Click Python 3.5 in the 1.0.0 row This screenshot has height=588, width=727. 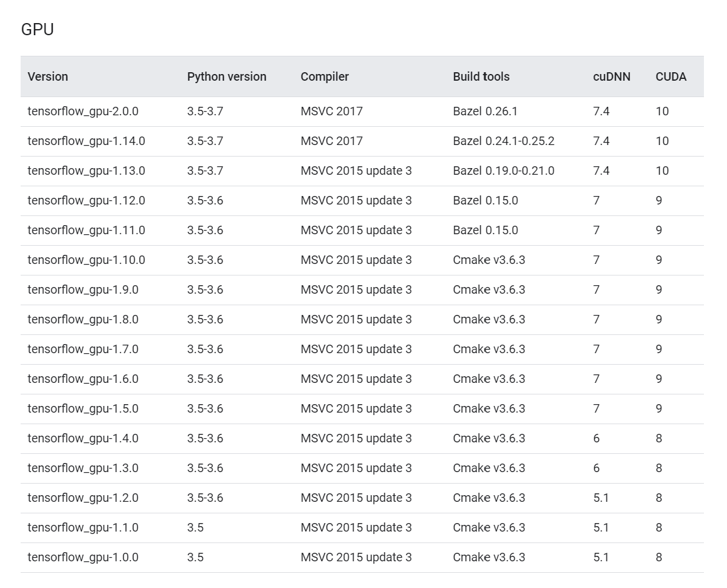[x=195, y=557]
